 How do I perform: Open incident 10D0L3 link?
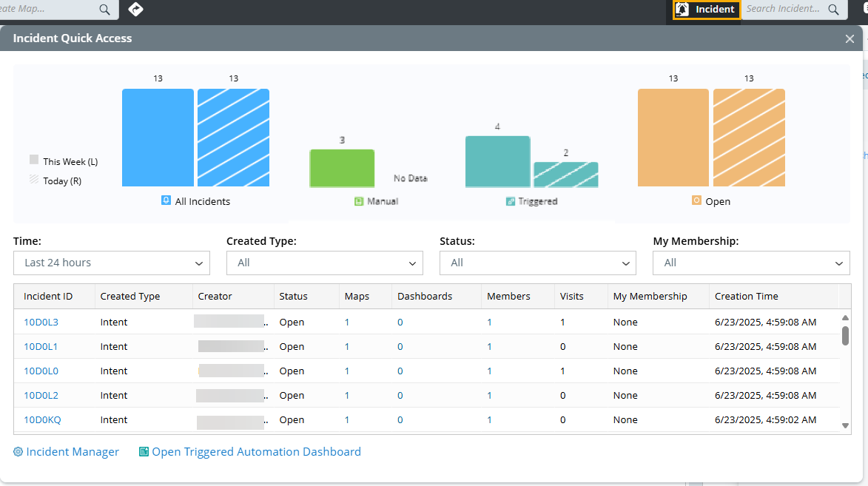(41, 323)
